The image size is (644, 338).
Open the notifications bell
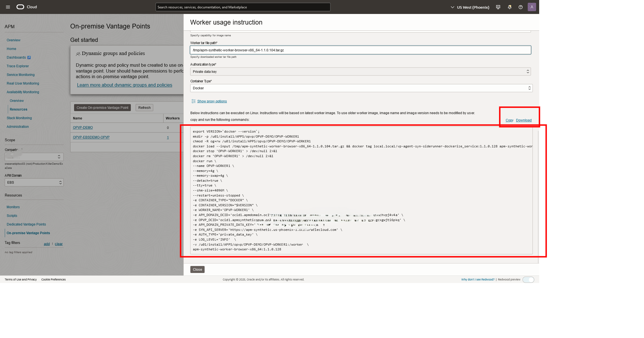[x=509, y=7]
